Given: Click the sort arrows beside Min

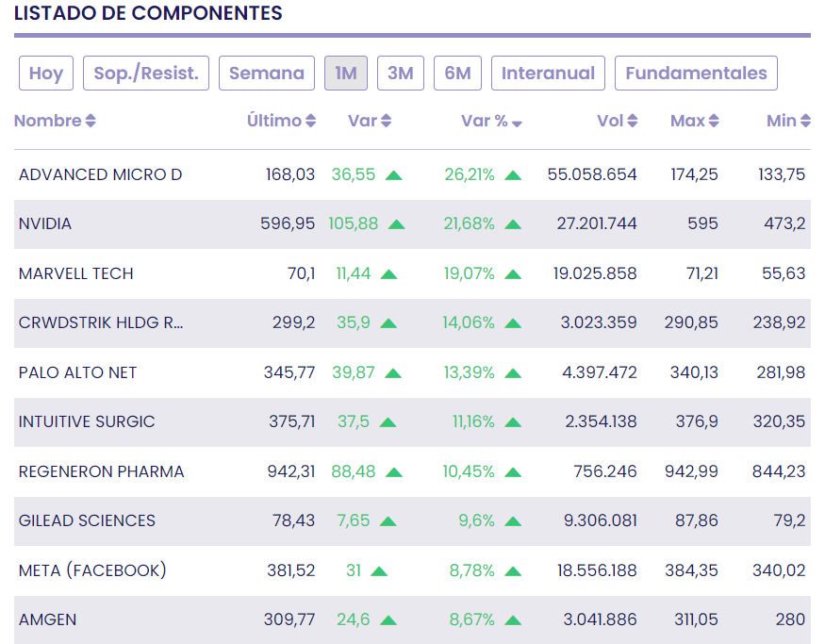Looking at the screenshot, I should 805,121.
